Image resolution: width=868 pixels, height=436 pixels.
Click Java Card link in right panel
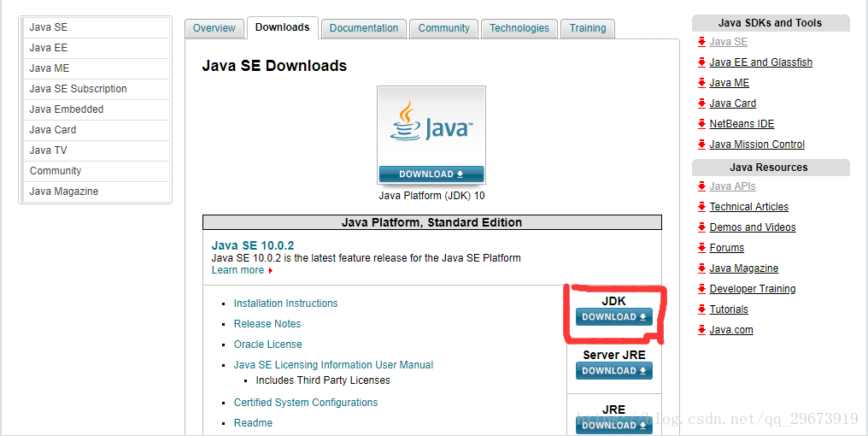(x=733, y=103)
